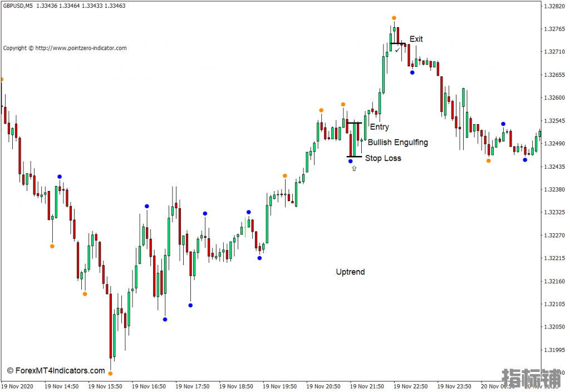Click price level 1.32710 on the axis

coord(554,52)
